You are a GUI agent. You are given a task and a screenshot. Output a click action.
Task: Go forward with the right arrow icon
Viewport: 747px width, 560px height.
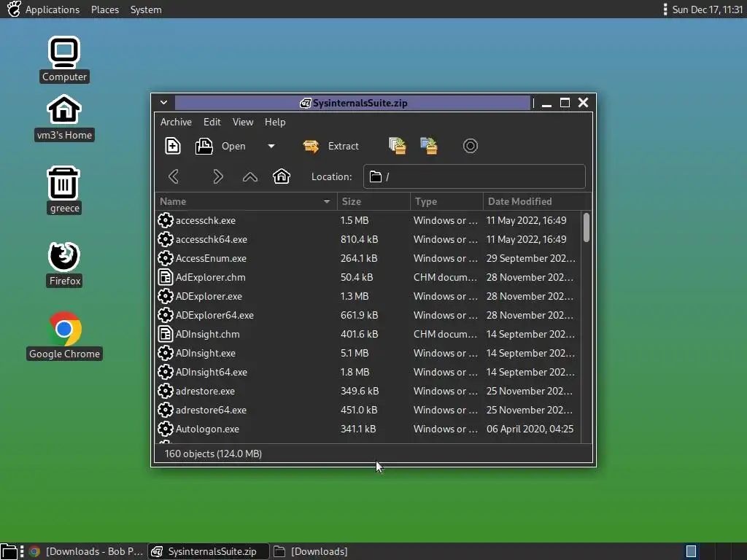(x=217, y=176)
